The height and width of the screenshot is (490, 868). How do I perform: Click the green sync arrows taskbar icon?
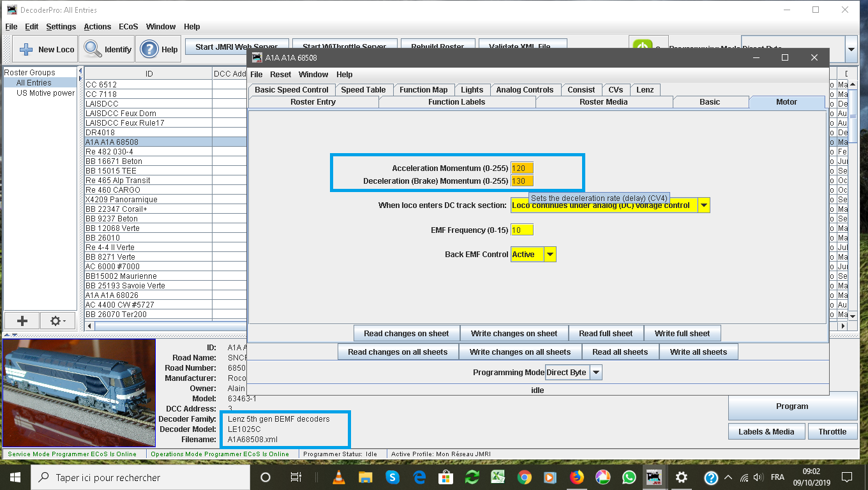pos(472,477)
